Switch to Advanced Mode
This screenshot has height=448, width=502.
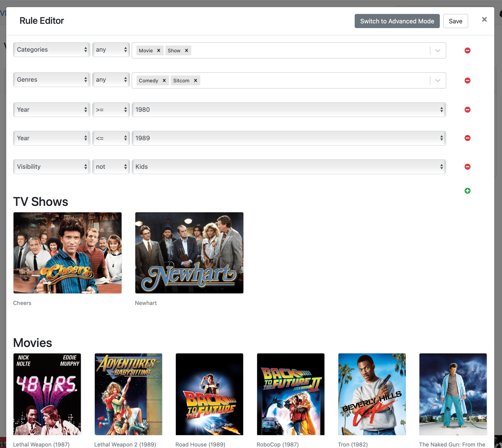coord(397,21)
